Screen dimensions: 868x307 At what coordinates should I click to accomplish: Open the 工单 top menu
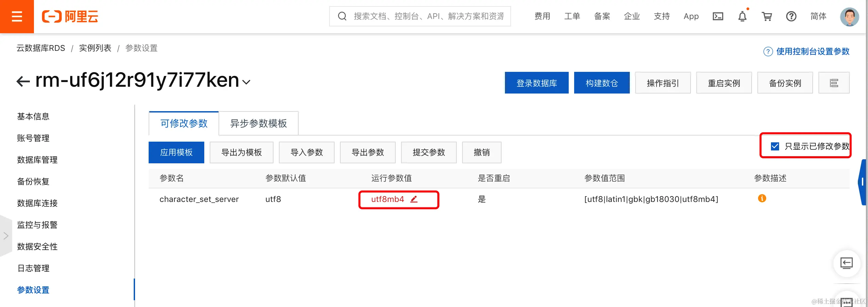[x=572, y=16]
